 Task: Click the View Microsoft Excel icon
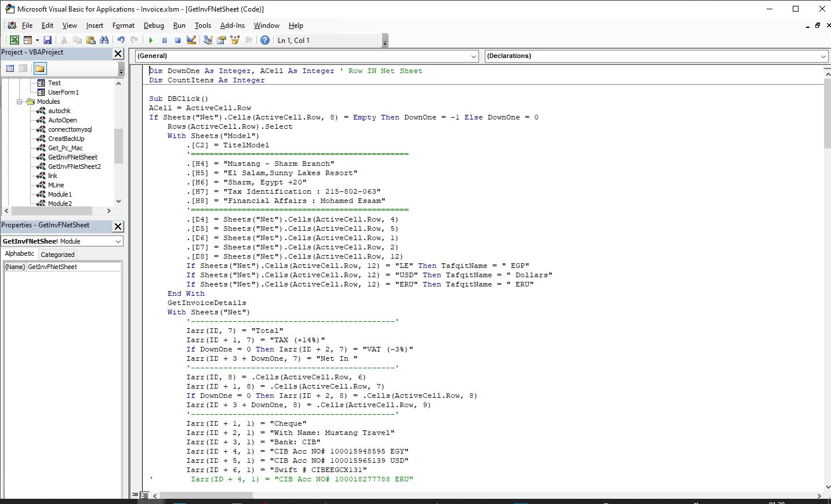[x=14, y=40]
